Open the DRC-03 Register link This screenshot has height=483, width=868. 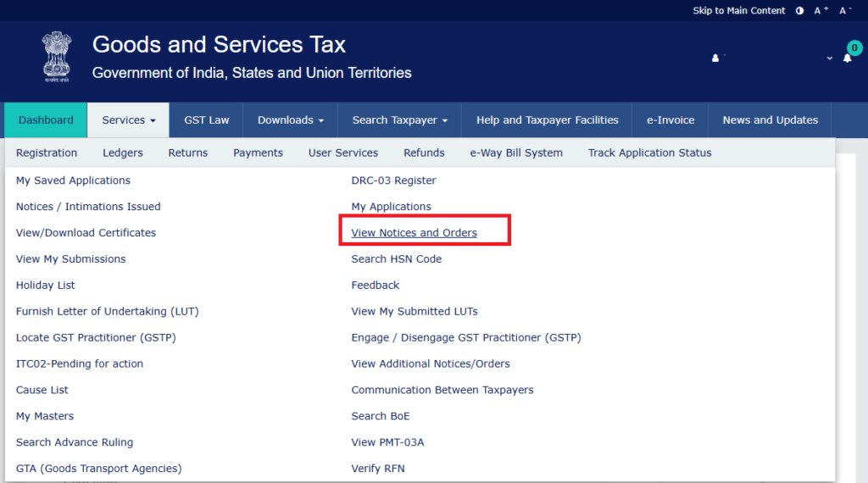[393, 180]
